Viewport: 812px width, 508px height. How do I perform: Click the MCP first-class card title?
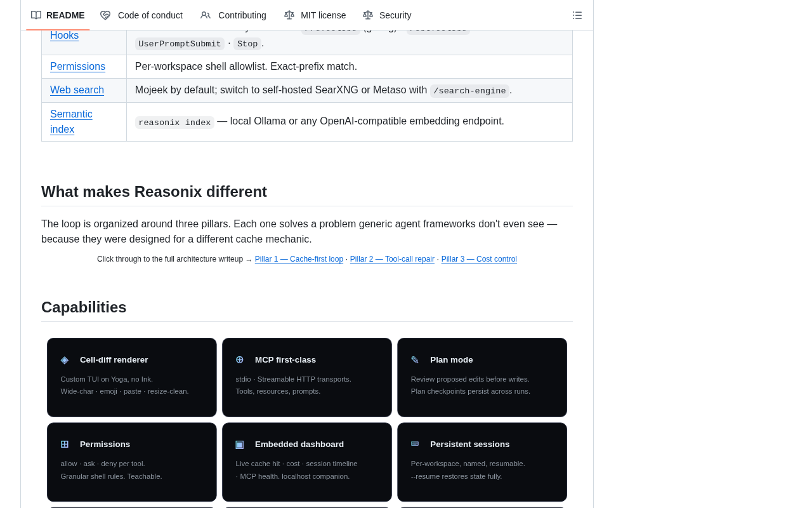pos(285,360)
